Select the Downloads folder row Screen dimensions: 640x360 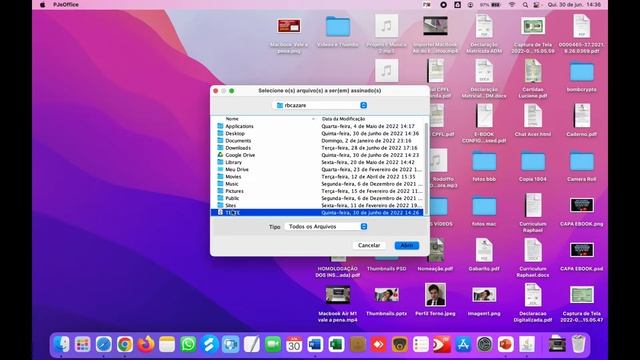[318, 148]
